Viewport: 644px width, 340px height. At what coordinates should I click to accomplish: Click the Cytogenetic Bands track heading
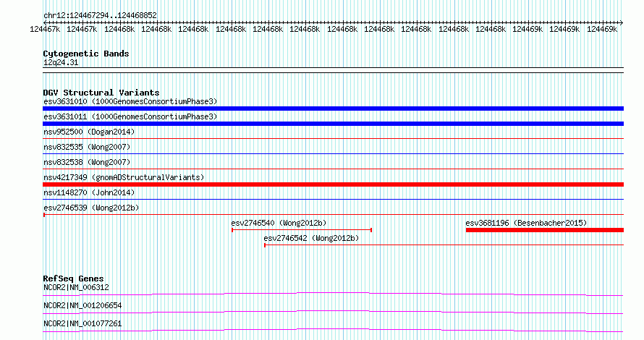pos(86,54)
